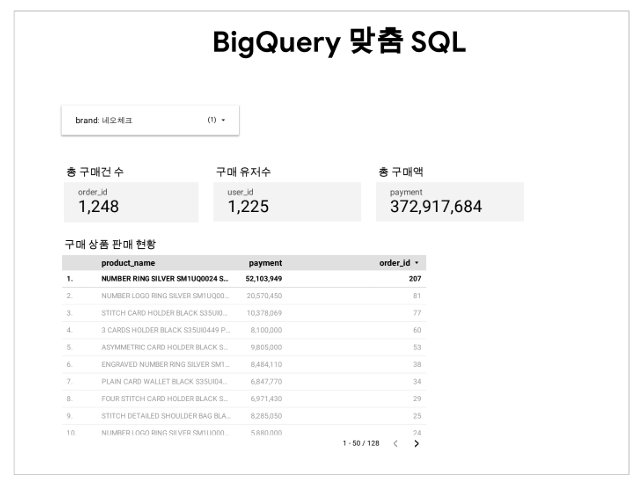Click payment value 52,103,949

coord(264,279)
